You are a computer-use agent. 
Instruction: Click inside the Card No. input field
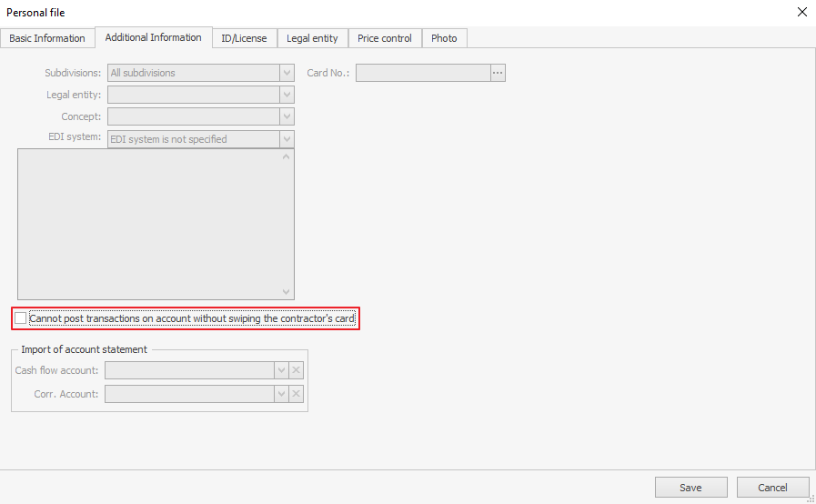pyautogui.click(x=423, y=73)
